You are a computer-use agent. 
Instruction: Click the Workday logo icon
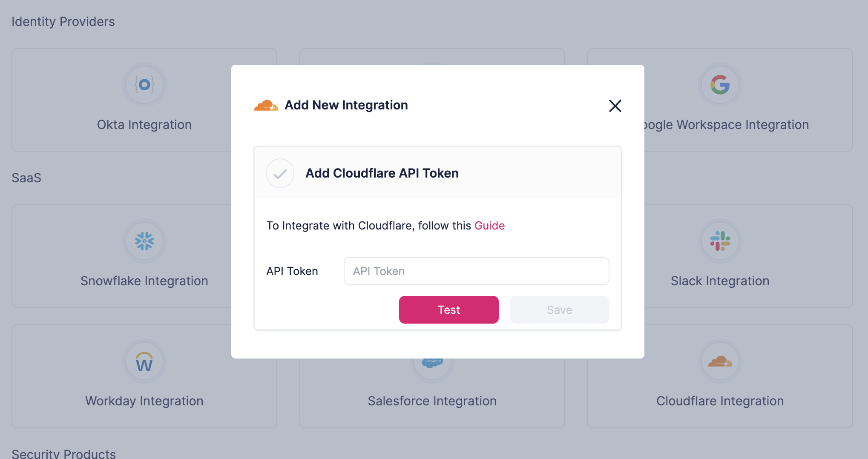click(144, 362)
